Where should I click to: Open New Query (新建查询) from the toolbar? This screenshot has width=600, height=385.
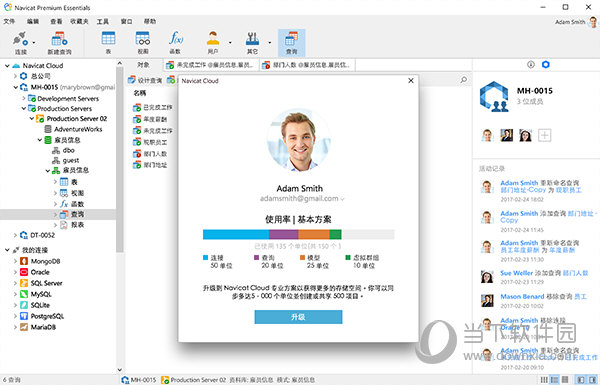coord(59,42)
